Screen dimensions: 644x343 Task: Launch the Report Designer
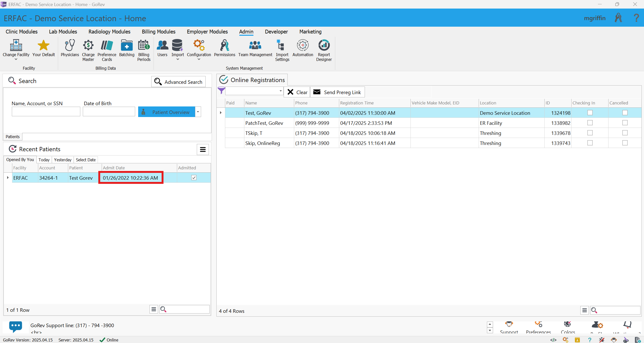tap(324, 50)
